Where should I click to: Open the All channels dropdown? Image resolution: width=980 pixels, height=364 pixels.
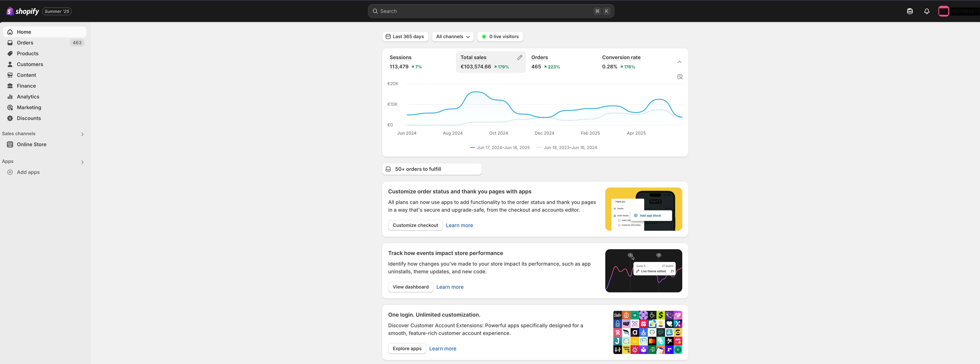tap(452, 37)
